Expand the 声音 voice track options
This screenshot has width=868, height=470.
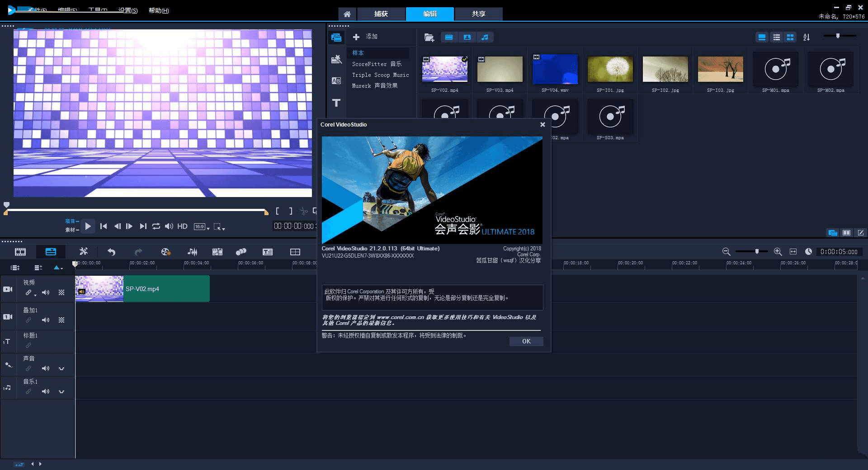pyautogui.click(x=61, y=369)
